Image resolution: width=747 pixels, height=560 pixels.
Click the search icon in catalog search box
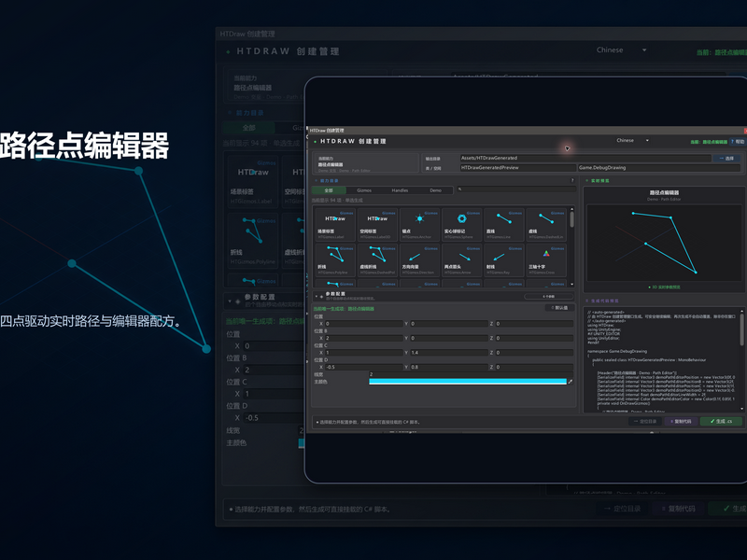click(459, 189)
